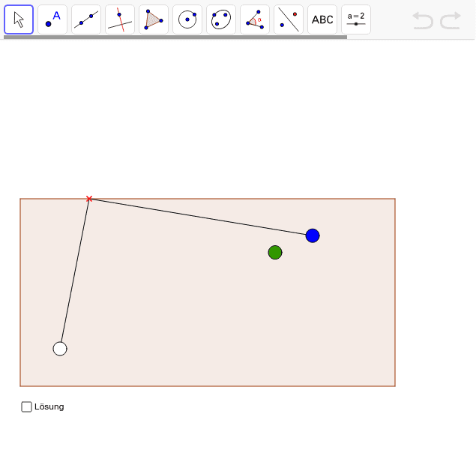The width and height of the screenshot is (476, 450).
Task: Click the red cross point on table edge
Action: click(x=89, y=199)
